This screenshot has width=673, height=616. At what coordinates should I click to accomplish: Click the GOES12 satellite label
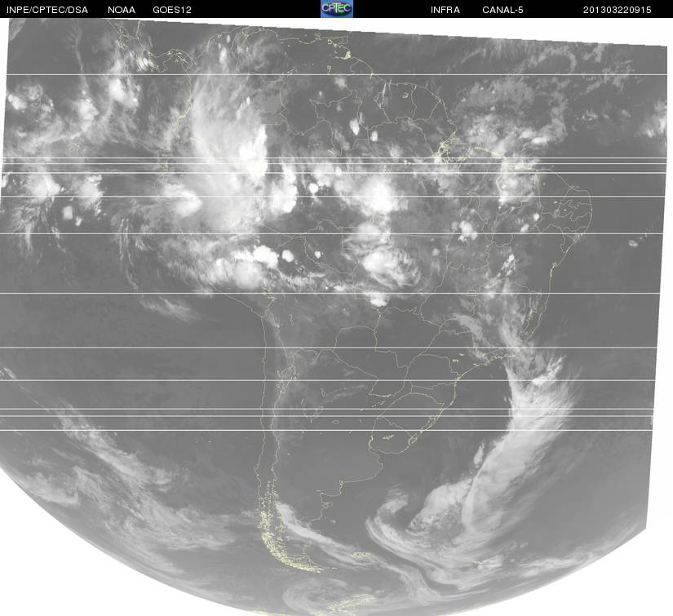(172, 10)
